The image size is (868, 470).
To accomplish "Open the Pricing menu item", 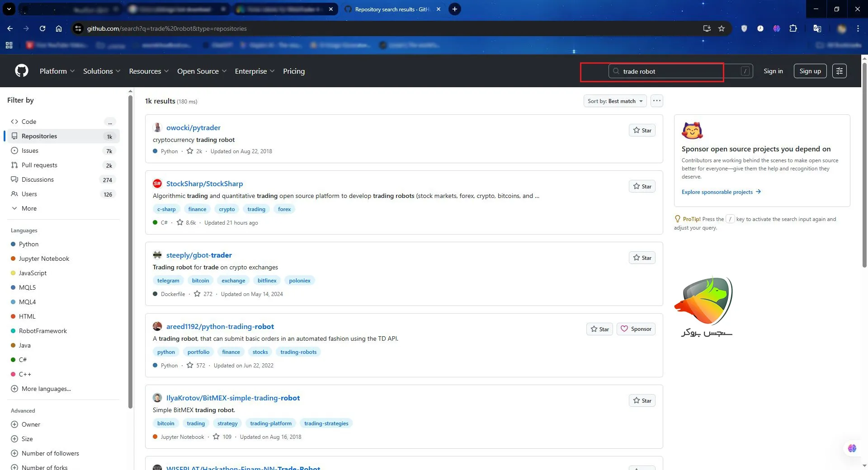I will (x=293, y=71).
